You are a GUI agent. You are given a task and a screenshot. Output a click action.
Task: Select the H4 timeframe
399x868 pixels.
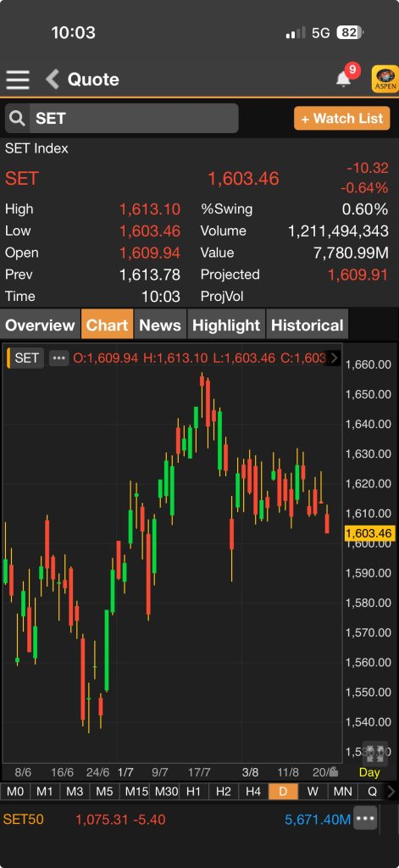[x=253, y=792]
